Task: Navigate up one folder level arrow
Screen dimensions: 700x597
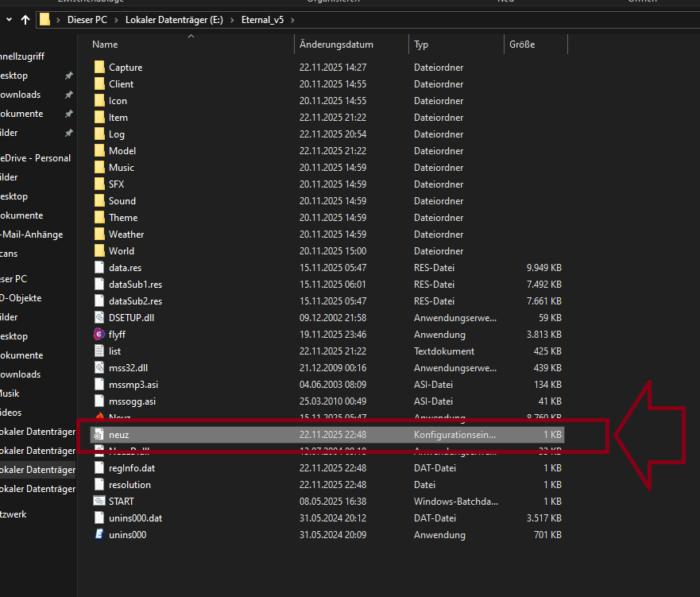Action: (25, 19)
